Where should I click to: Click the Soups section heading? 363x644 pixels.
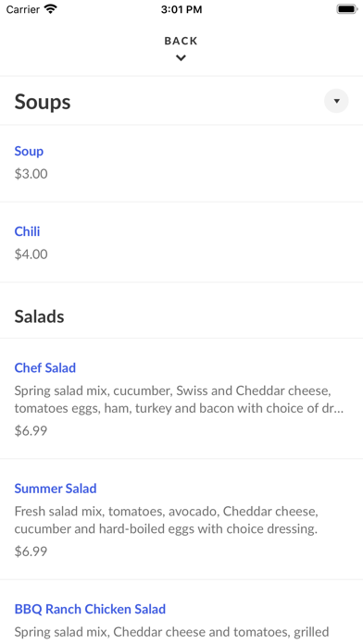tap(43, 102)
